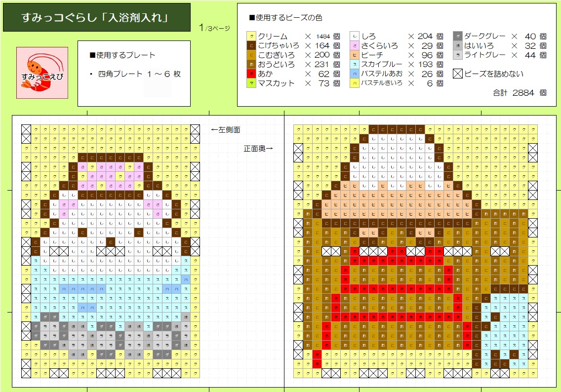Select the さくらいろ pink swatch

click(355, 45)
